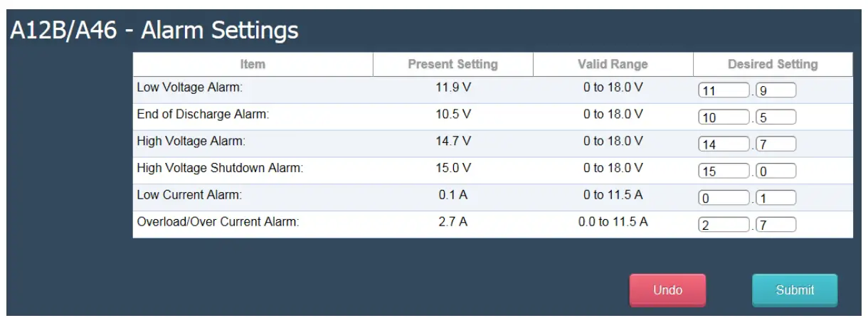Click High Voltage Shutdown Alarm decimal field
868x318 pixels.
pyautogui.click(x=776, y=172)
